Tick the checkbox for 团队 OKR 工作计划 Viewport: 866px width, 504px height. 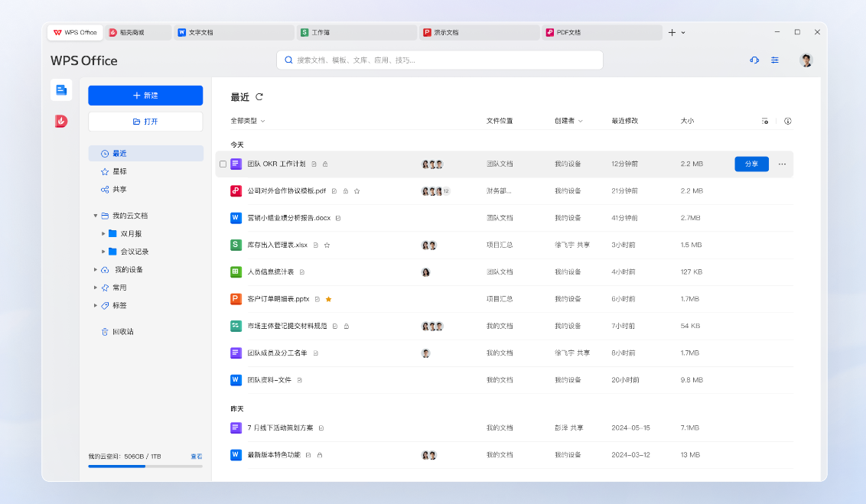(x=223, y=164)
